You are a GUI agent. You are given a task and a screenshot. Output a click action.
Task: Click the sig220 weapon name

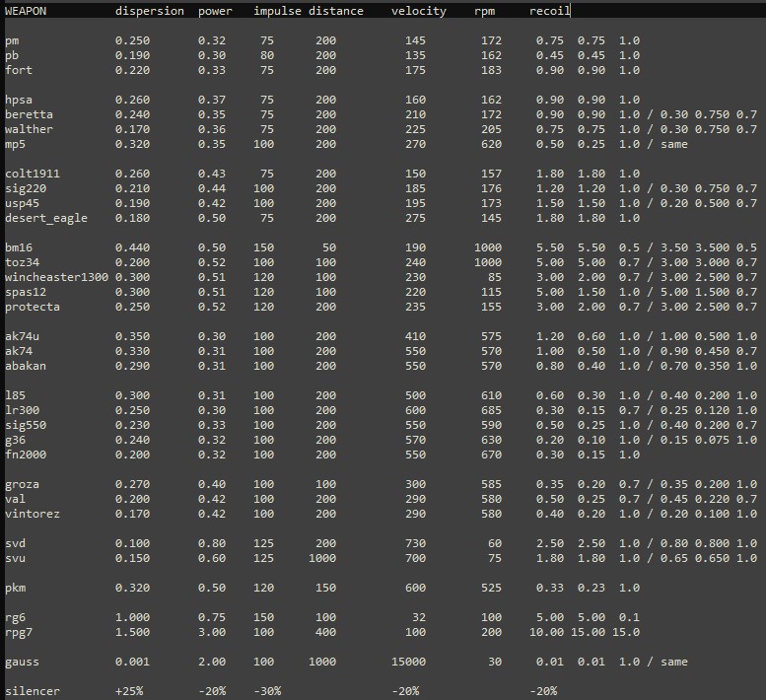(x=26, y=189)
